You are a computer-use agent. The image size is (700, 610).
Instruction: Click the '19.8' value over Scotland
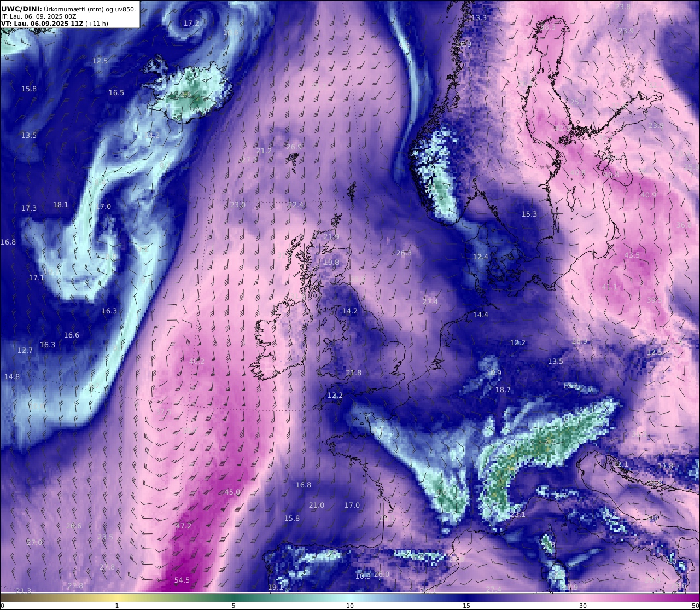[331, 263]
